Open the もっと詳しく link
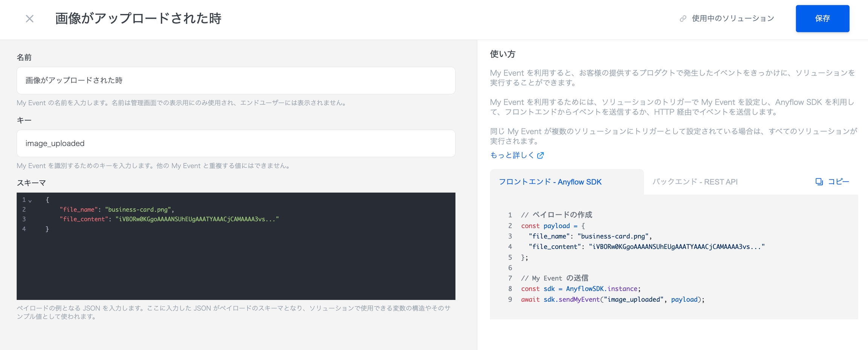The width and height of the screenshot is (868, 350). point(512,155)
